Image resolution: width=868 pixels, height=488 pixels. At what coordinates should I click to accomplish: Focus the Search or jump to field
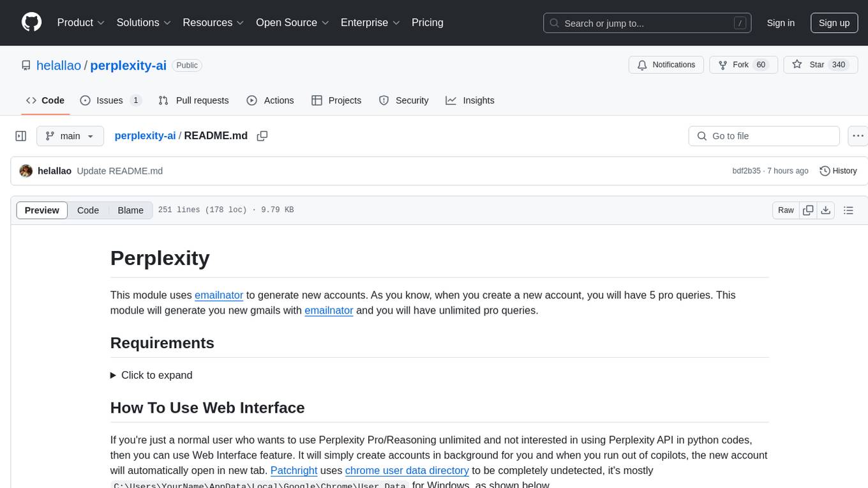click(x=647, y=23)
